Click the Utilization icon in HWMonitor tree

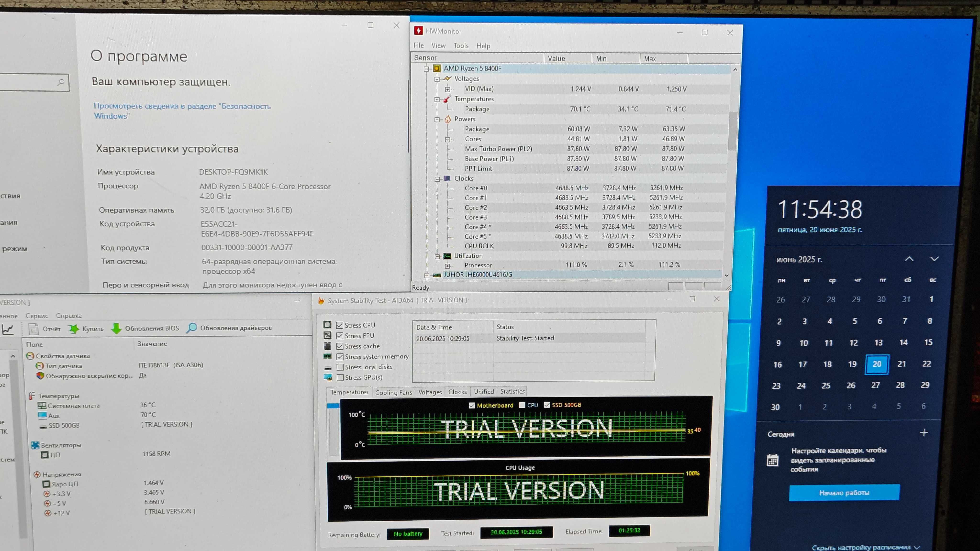(447, 256)
